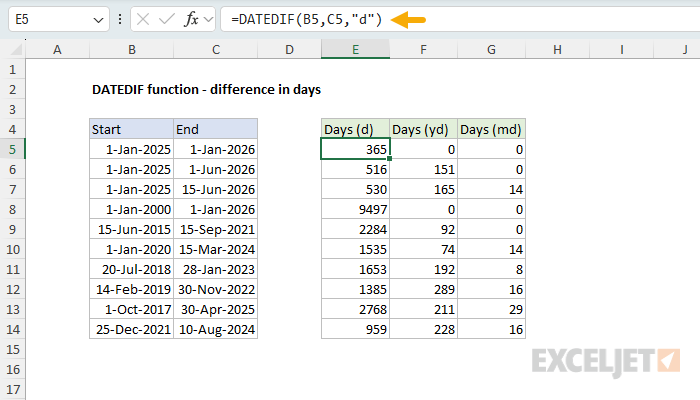700x400 pixels.
Task: Click the Enter checkmark formula icon
Action: coord(167,19)
